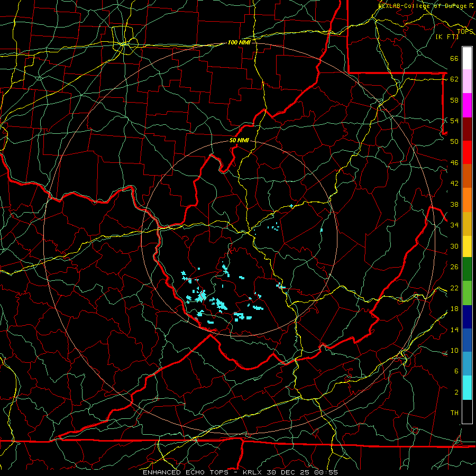Click the magenta legend swatch
This screenshot has width=476, height=476.
[x=467, y=105]
